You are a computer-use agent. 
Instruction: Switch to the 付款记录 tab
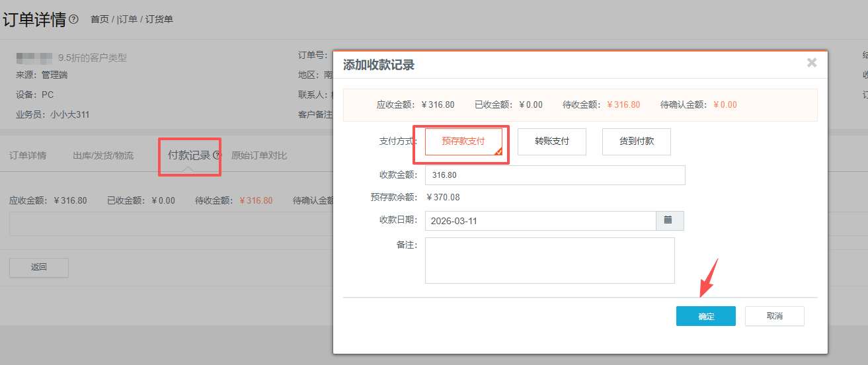click(x=189, y=155)
